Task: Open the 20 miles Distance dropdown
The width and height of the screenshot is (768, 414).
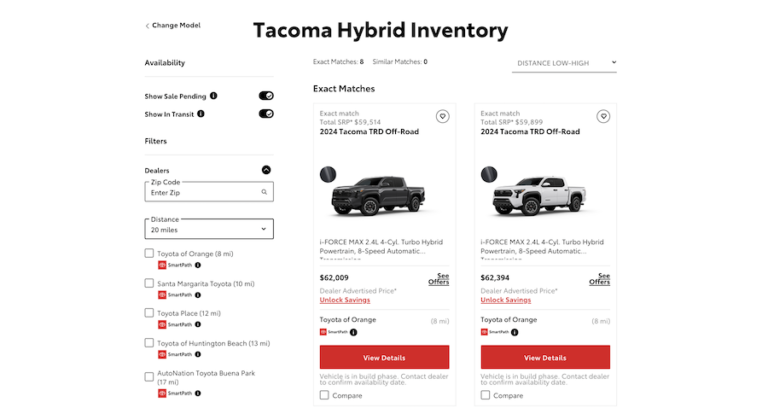Action: (209, 229)
